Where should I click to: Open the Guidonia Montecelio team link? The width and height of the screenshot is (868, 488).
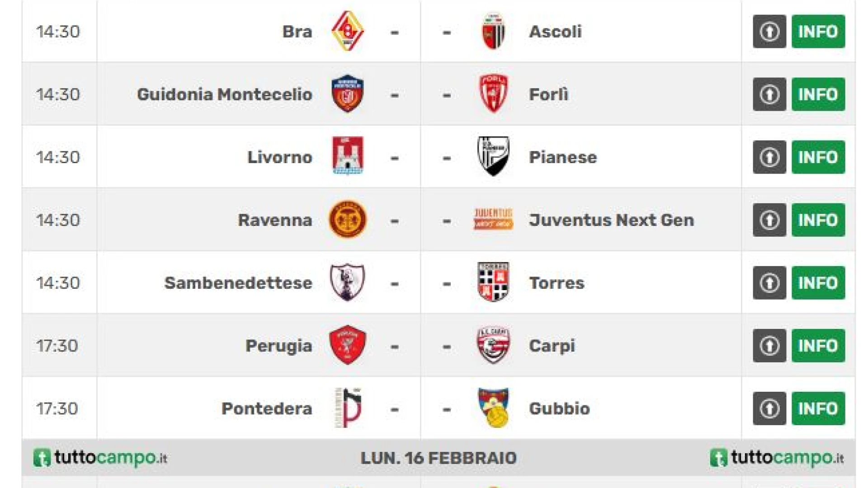pyautogui.click(x=224, y=94)
